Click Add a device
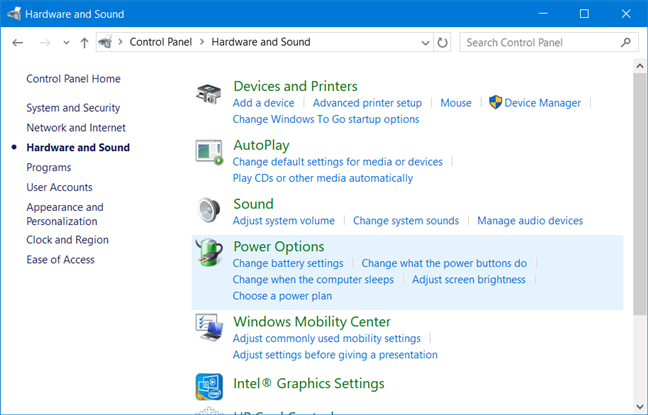Screen dimensions: 648x415 [264, 103]
